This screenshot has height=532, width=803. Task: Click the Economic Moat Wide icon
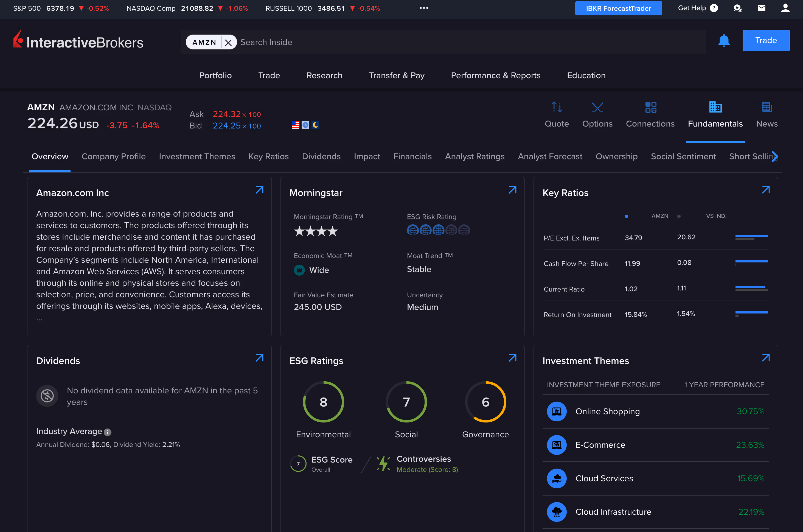coord(299,270)
